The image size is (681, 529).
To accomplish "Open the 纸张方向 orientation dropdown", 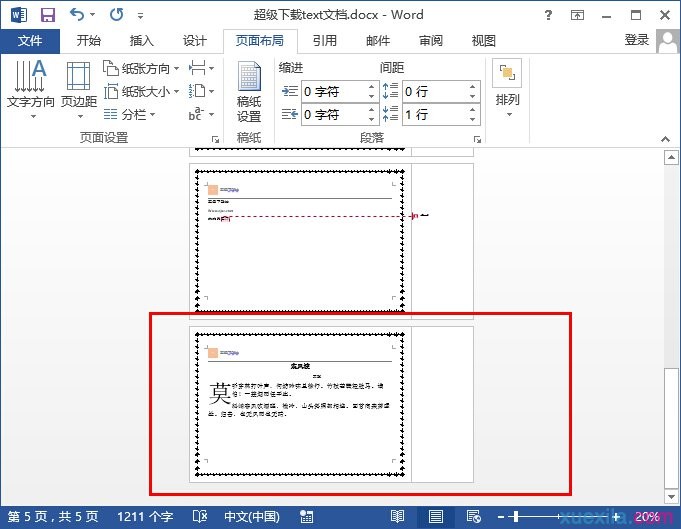I will click(141, 68).
